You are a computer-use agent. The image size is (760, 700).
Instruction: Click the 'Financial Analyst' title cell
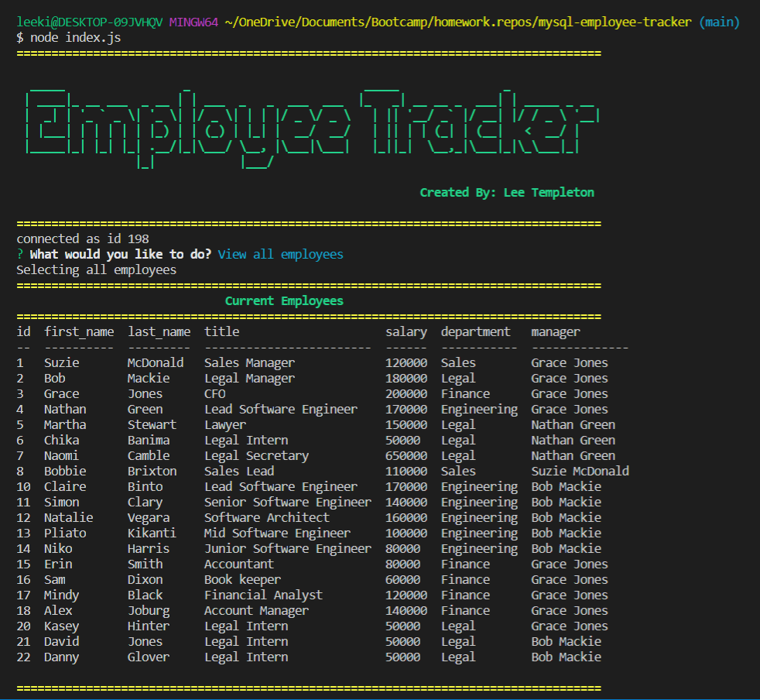(263, 595)
